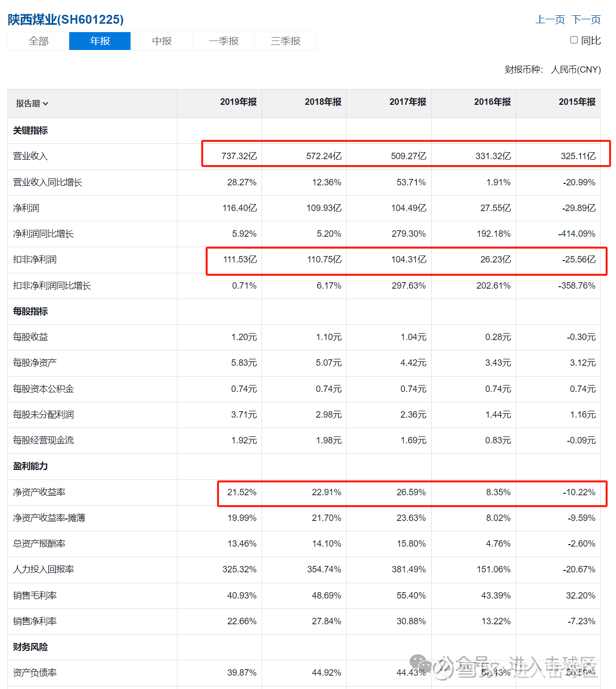Open the 中报 tab
The width and height of the screenshot is (616, 689).
(x=162, y=41)
